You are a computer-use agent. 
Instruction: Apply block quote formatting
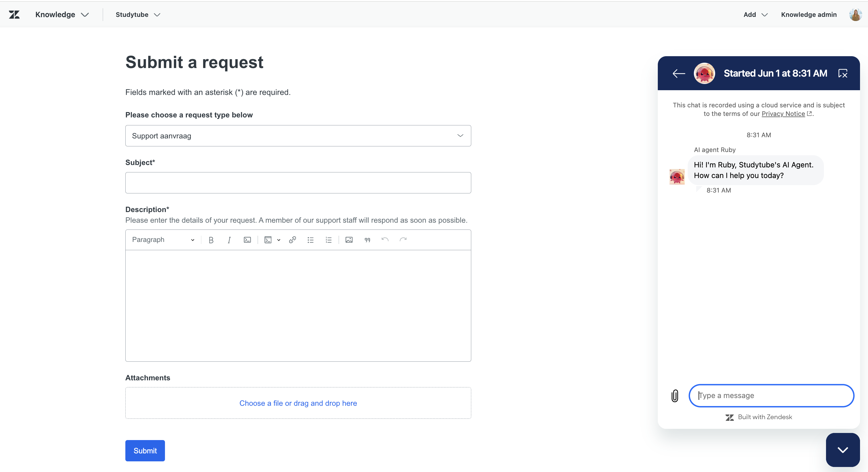[367, 240]
